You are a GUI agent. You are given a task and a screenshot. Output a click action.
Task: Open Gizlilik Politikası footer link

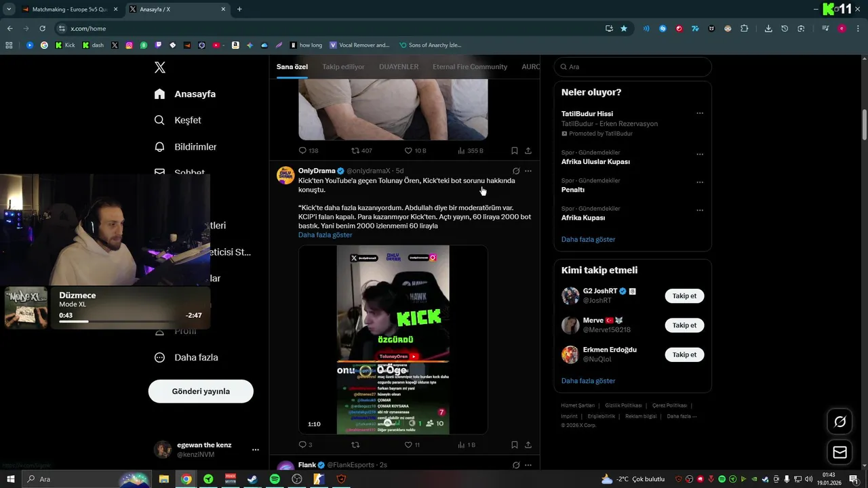623,405
